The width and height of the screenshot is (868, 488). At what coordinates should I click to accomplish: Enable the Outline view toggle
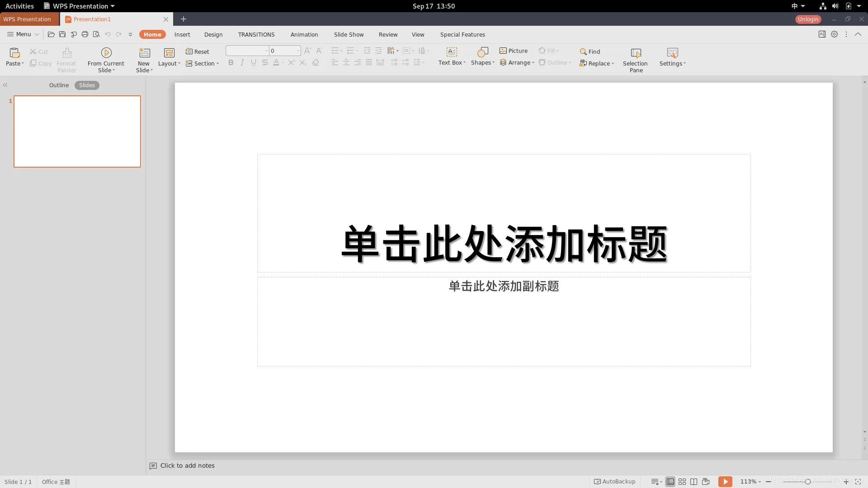(x=58, y=84)
